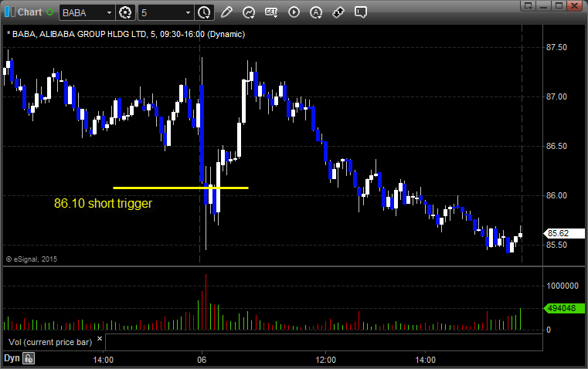588x369 pixels.
Task: Open the comment bubble note icon
Action: click(x=360, y=12)
